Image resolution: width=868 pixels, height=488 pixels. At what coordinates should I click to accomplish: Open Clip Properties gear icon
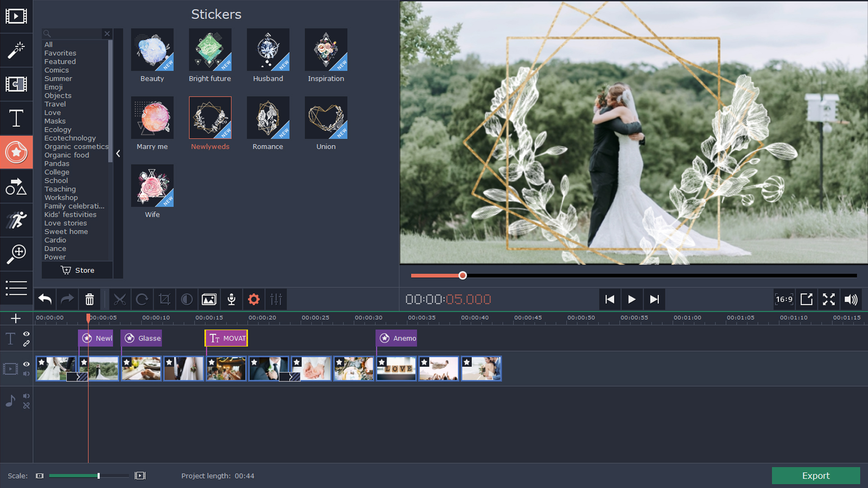tap(254, 299)
